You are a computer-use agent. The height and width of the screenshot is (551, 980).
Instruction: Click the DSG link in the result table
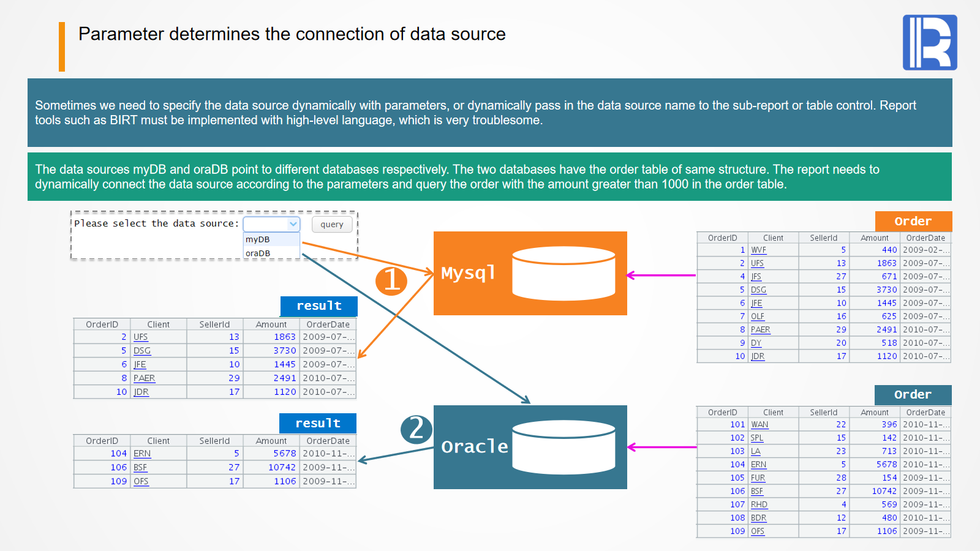142,351
